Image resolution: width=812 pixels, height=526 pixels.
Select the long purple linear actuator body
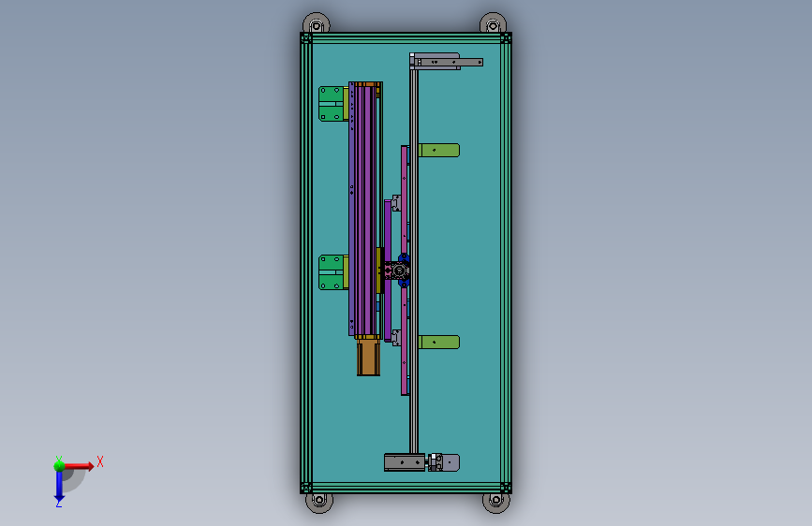click(x=365, y=209)
